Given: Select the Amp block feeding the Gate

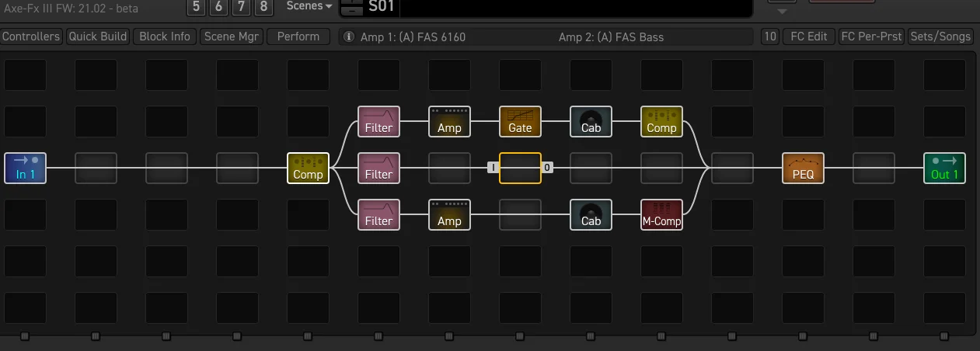Looking at the screenshot, I should click(449, 121).
